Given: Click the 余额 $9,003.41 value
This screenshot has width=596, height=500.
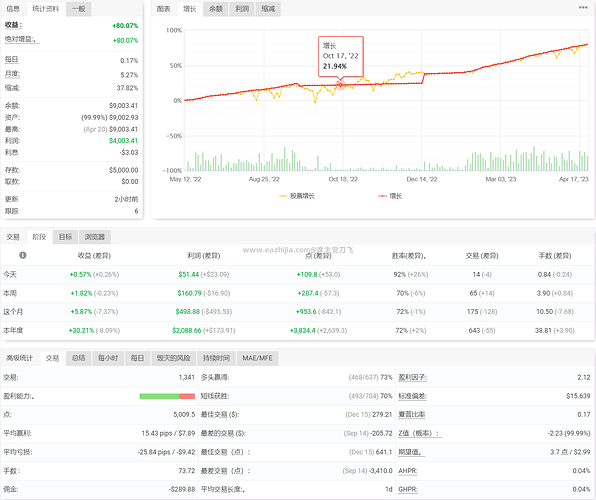Looking at the screenshot, I should click(x=124, y=105).
